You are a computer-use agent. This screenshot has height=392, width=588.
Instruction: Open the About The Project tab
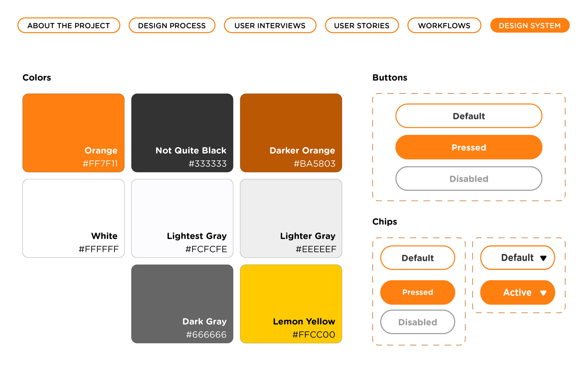69,26
